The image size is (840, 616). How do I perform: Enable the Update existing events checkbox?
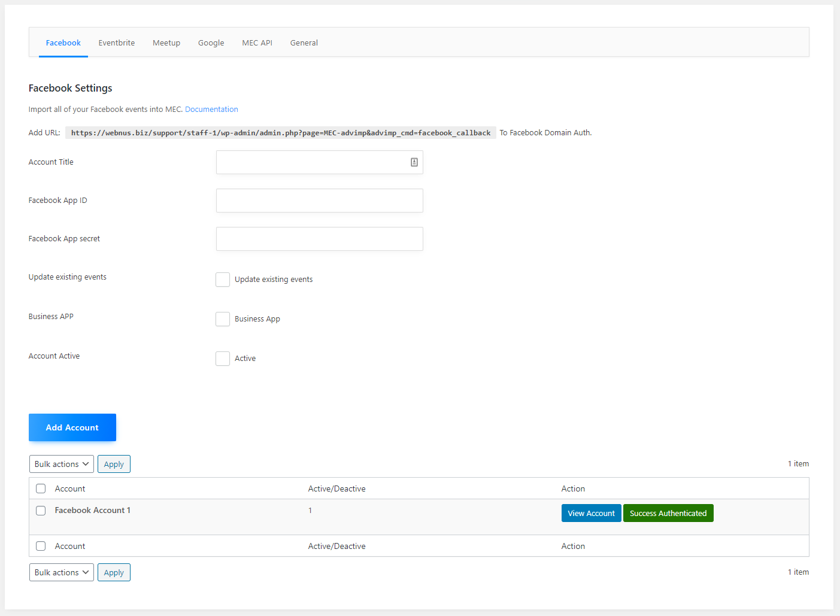(223, 280)
